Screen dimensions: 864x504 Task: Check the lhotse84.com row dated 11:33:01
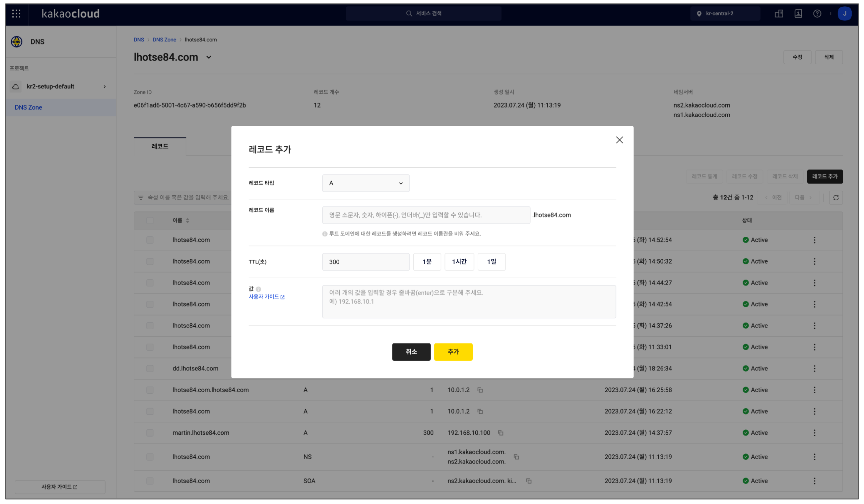150,347
